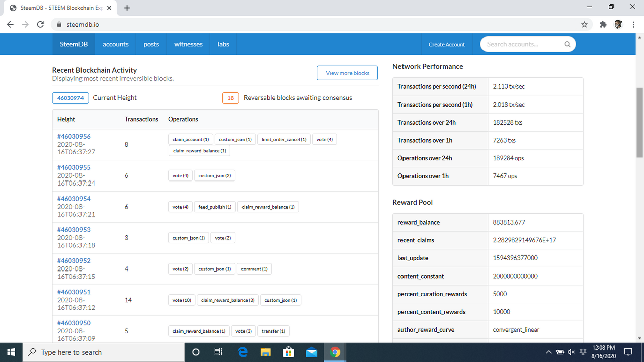Click the Operations column header
Screen dimensions: 644x362
pyautogui.click(x=183, y=119)
